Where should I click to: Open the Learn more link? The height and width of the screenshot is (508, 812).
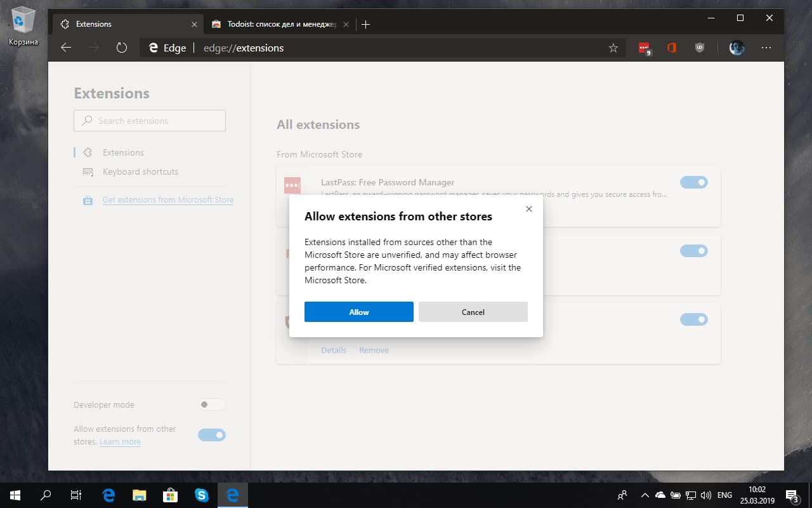(x=120, y=441)
